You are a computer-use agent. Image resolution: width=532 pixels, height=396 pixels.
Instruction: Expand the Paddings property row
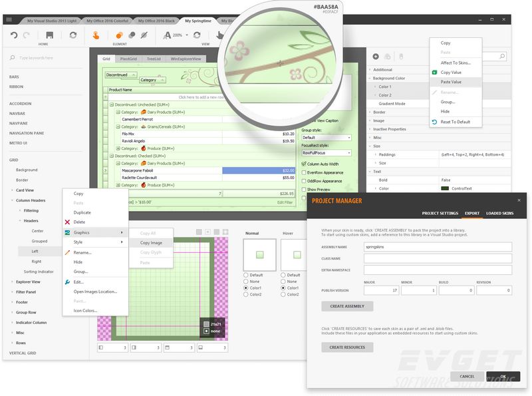tap(375, 154)
